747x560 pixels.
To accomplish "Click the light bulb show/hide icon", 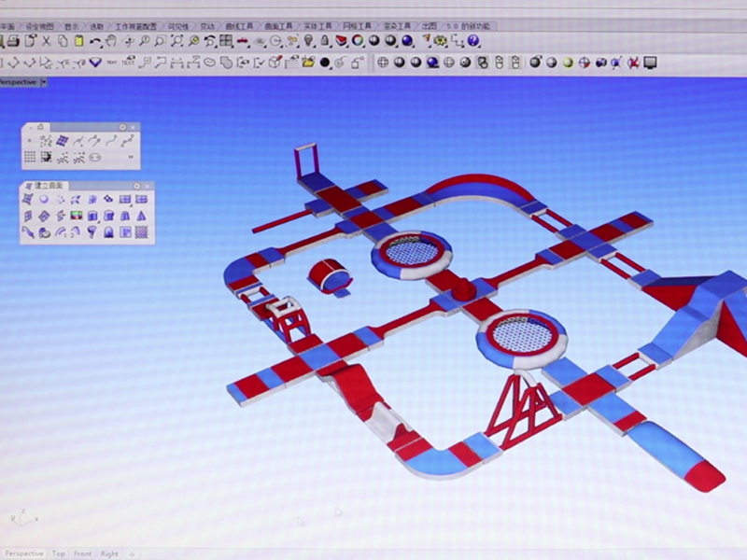I will (x=308, y=41).
